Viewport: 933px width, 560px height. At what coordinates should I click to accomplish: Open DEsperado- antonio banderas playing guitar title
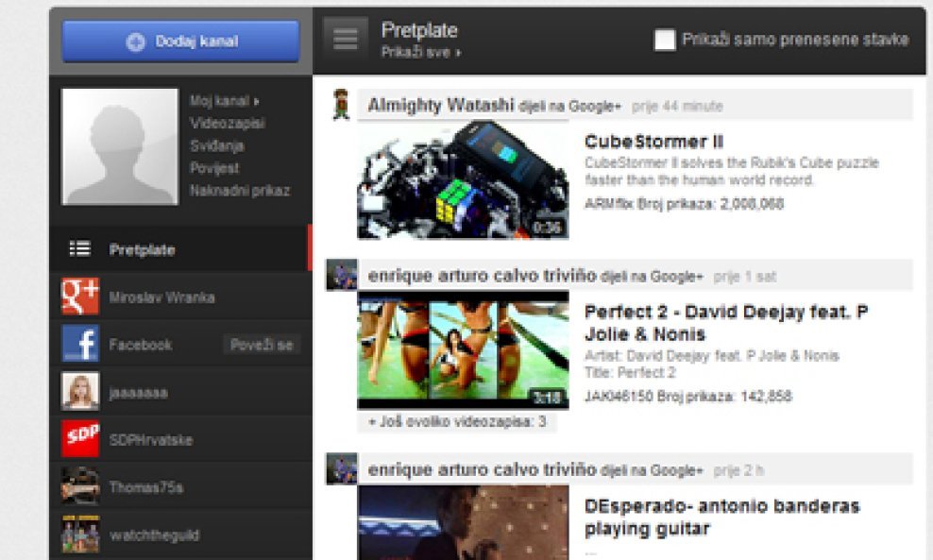[721, 518]
